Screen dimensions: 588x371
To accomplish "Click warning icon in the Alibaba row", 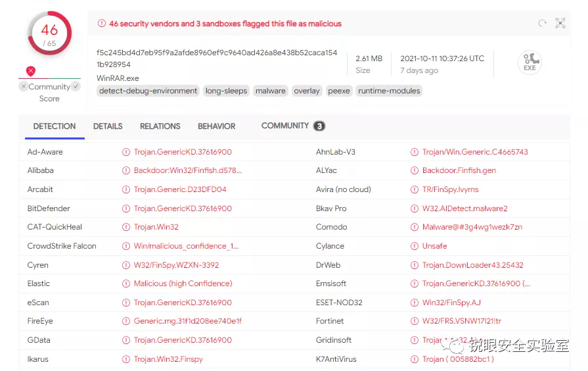I will tap(126, 170).
